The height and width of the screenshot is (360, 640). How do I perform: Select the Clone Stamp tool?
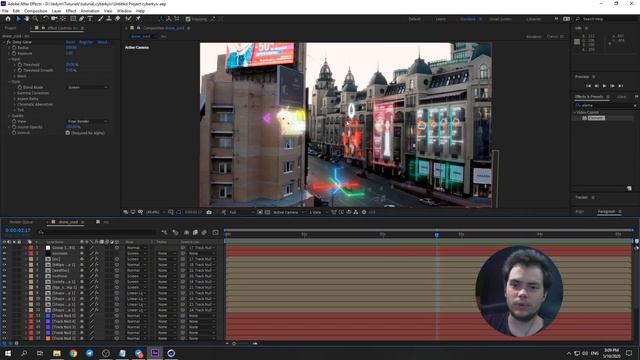[109, 19]
